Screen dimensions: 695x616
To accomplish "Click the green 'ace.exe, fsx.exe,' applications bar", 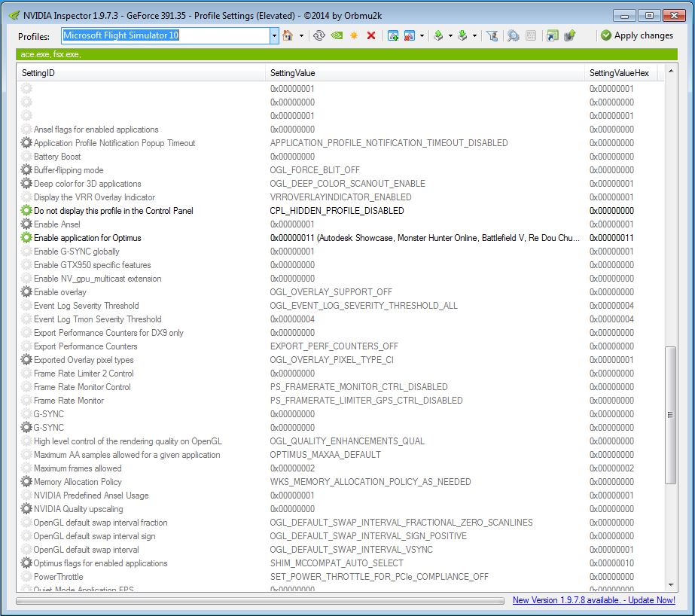I will [346, 54].
